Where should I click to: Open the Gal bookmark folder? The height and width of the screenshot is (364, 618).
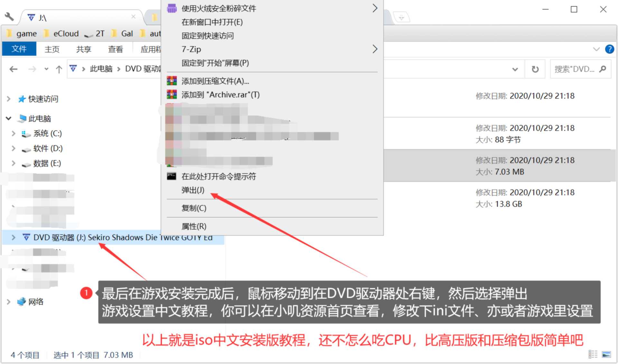click(x=122, y=33)
